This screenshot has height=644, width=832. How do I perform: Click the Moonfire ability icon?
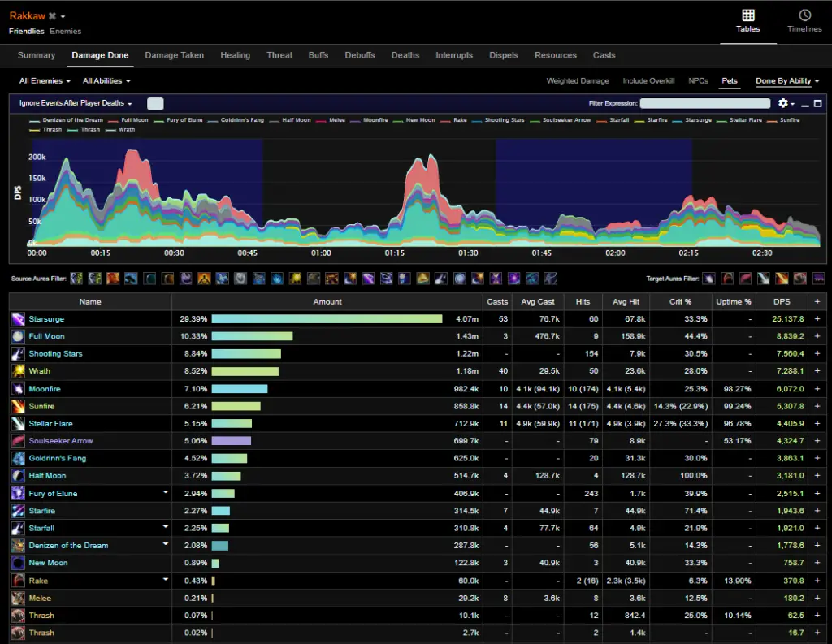[x=18, y=389]
